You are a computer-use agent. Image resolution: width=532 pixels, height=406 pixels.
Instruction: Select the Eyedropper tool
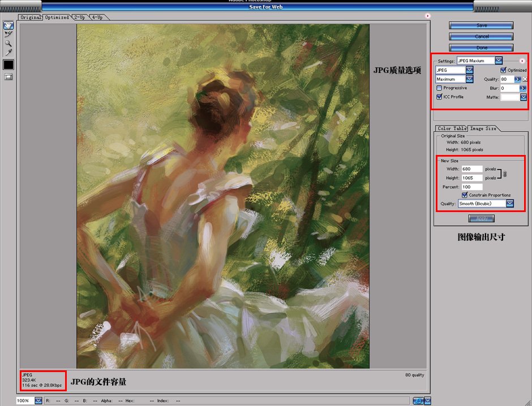(x=8, y=52)
